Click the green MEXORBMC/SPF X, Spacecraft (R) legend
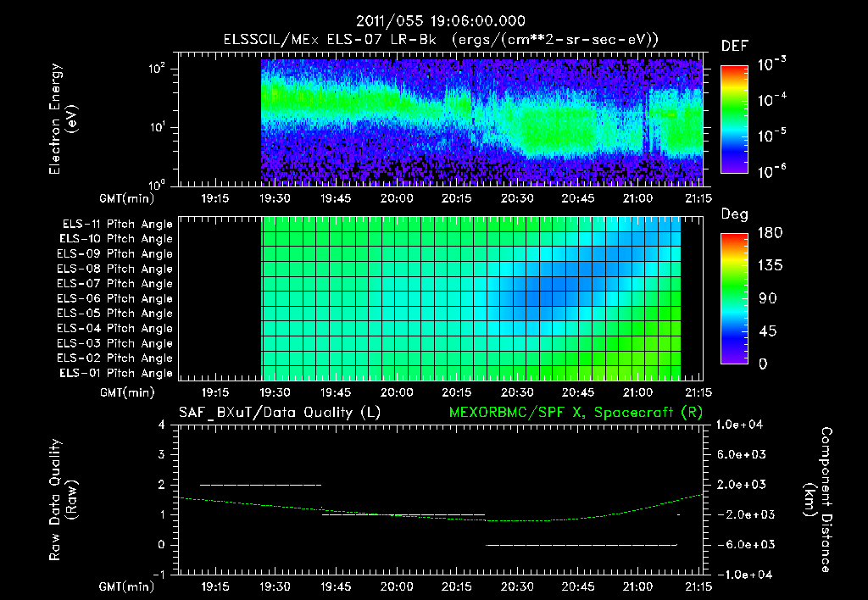 [x=576, y=413]
